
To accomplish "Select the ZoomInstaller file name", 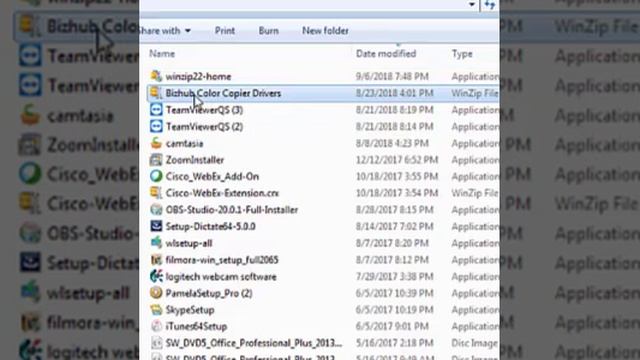I will coord(195,160).
